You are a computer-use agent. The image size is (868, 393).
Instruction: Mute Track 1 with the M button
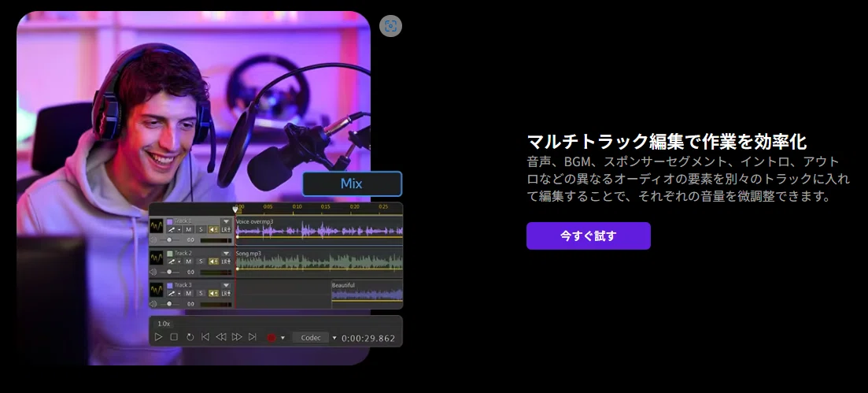(189, 229)
